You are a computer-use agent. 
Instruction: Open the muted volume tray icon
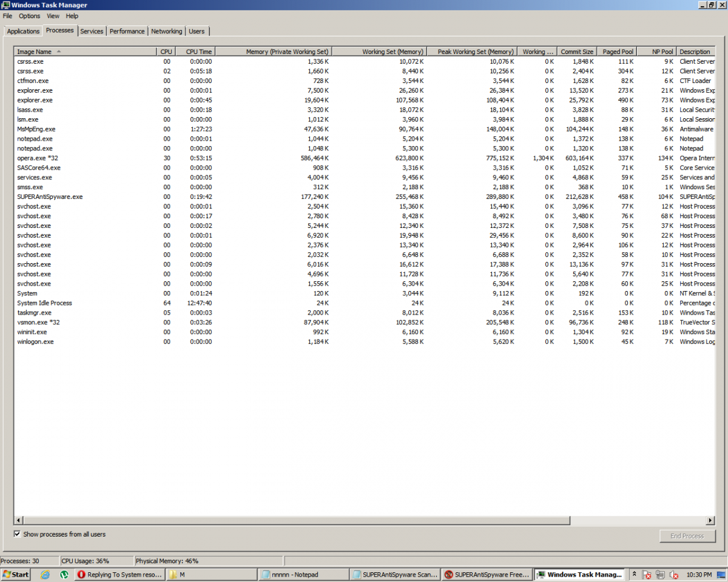tap(673, 575)
